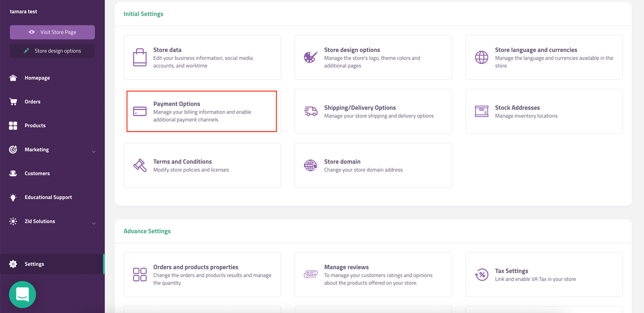This screenshot has width=644, height=313.
Task: Open Orders and products properties card
Action: coord(202,275)
